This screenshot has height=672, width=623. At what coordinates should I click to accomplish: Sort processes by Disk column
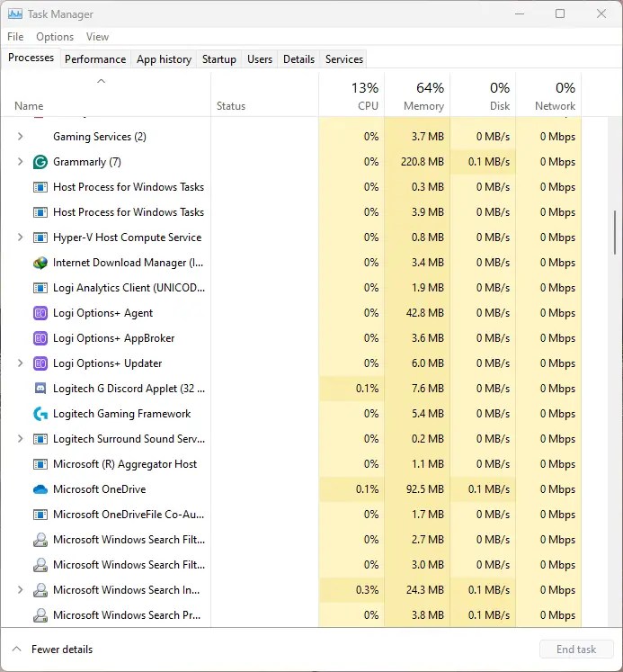point(483,94)
